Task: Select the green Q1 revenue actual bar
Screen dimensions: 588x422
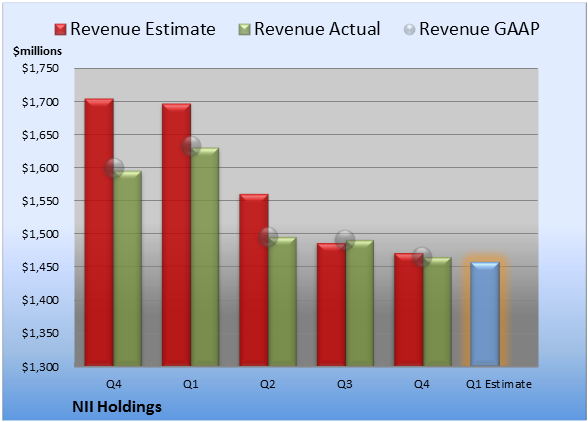Action: click(x=205, y=257)
